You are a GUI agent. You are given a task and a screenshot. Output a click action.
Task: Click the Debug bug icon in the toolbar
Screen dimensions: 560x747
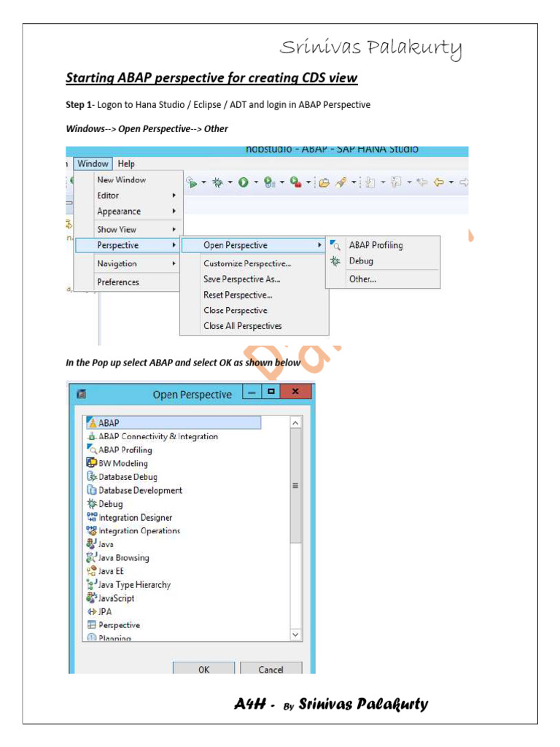(217, 182)
